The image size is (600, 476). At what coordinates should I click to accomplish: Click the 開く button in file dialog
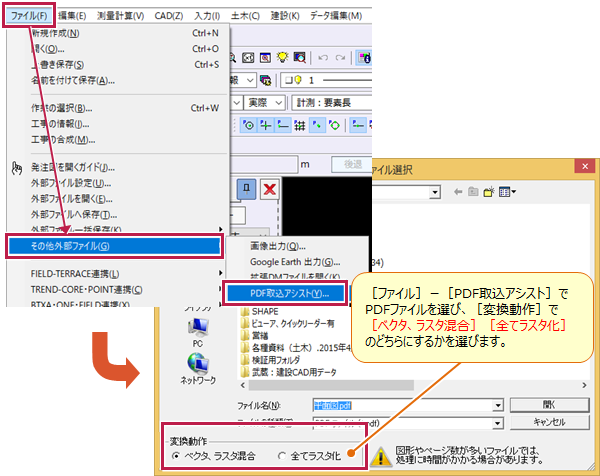pyautogui.click(x=549, y=405)
